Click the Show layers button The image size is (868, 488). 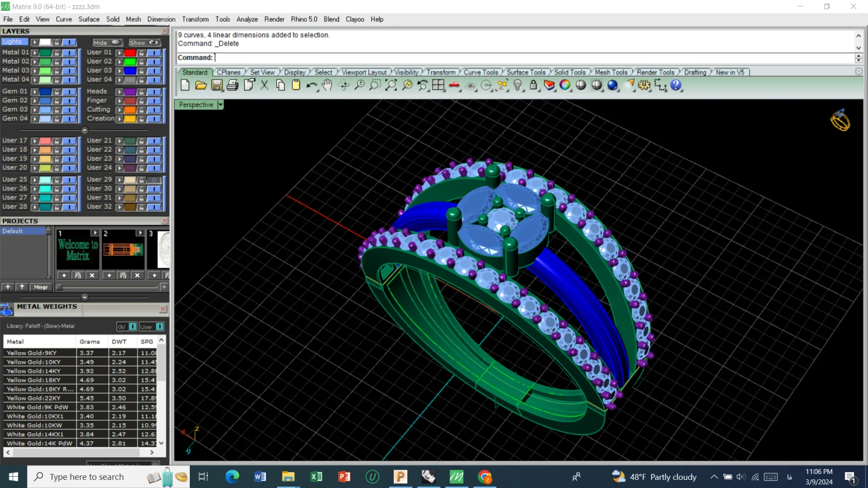click(144, 42)
